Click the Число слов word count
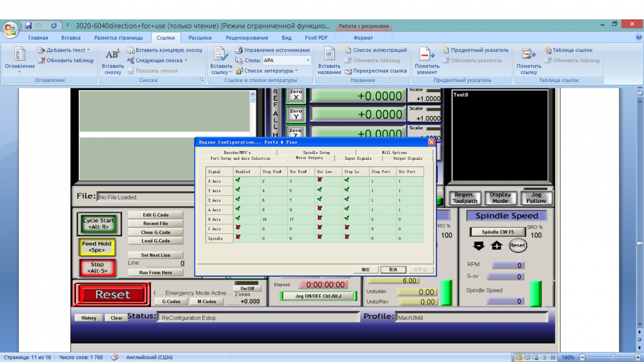 81,357
